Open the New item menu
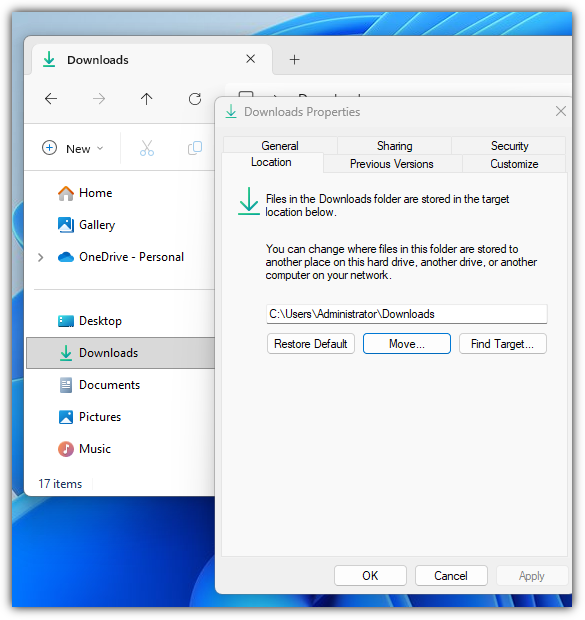This screenshot has height=620, width=585. click(x=72, y=148)
